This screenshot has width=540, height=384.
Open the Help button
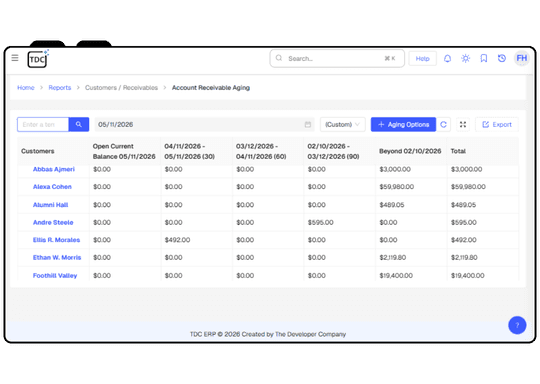click(x=422, y=59)
